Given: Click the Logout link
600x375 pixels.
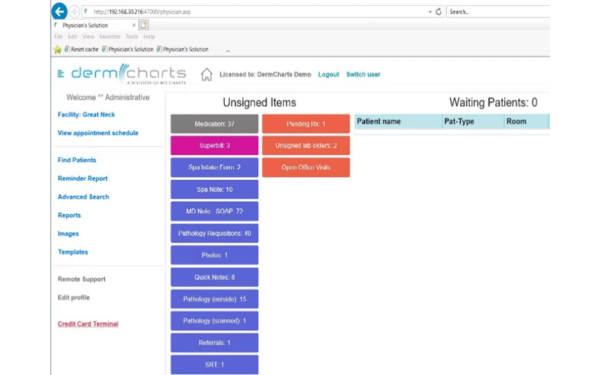Looking at the screenshot, I should click(328, 75).
